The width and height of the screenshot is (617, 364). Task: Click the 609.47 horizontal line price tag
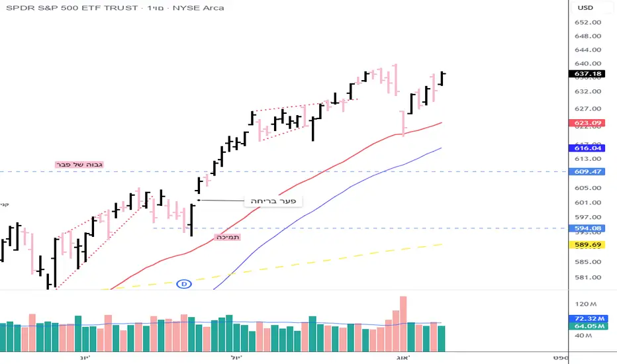point(587,171)
